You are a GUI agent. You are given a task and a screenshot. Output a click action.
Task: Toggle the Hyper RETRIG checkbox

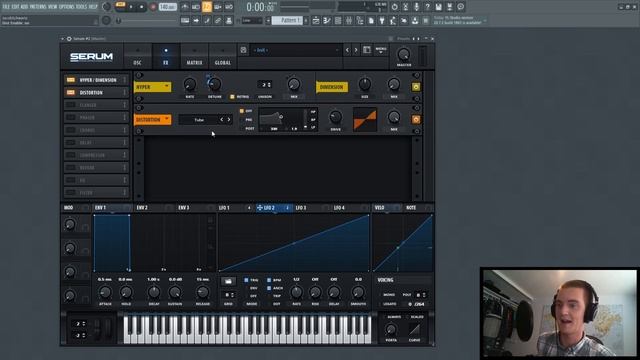coord(232,97)
